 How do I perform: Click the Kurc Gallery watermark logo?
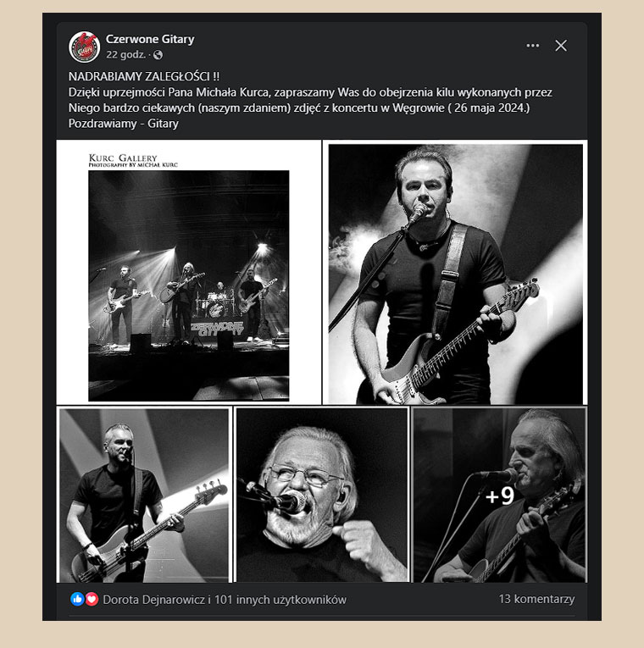133,160
